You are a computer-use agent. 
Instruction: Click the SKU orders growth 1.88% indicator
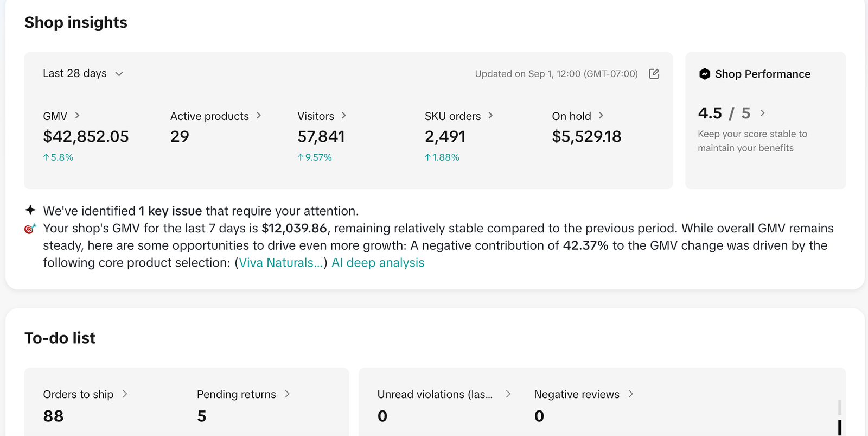click(x=442, y=157)
